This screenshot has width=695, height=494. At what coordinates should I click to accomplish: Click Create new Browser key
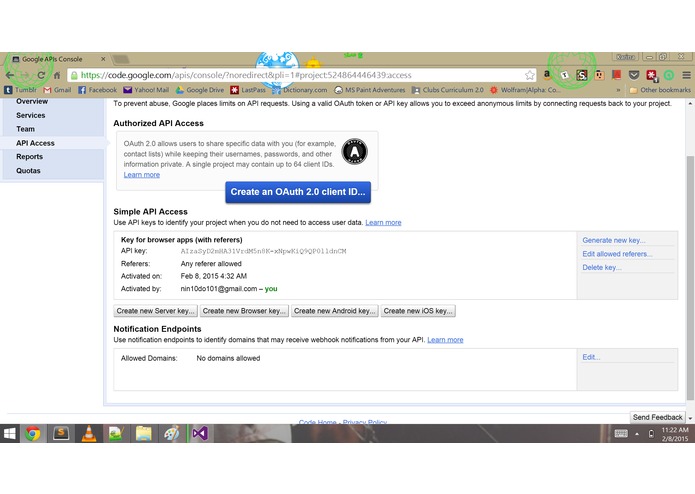pyautogui.click(x=244, y=311)
